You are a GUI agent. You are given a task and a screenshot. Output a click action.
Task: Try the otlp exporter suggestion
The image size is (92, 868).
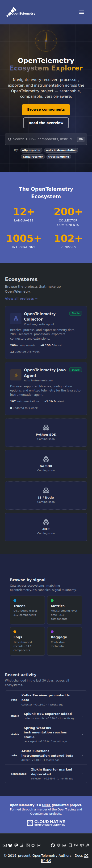(31, 150)
